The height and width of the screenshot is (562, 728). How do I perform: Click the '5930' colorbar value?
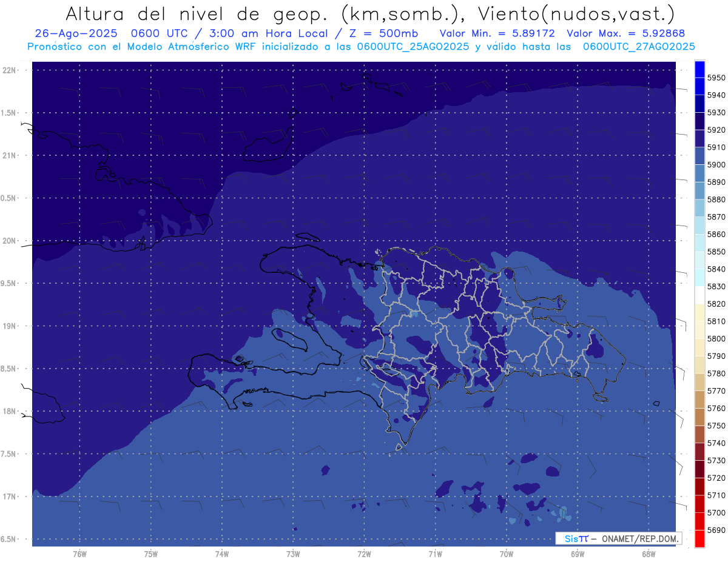pyautogui.click(x=716, y=113)
